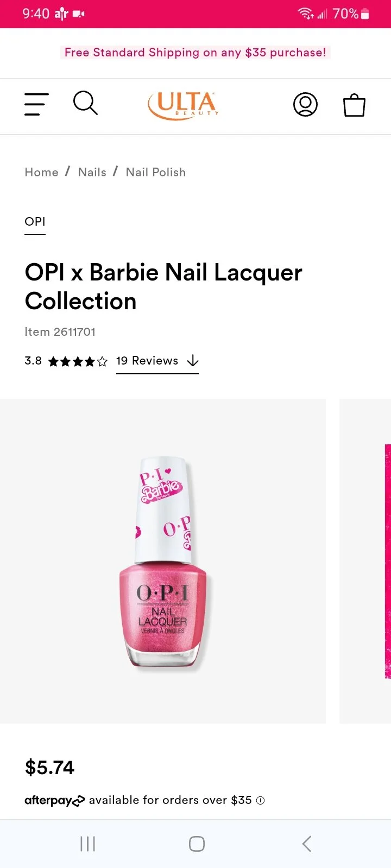Tap the star rating display
391x868 pixels.
tap(78, 361)
